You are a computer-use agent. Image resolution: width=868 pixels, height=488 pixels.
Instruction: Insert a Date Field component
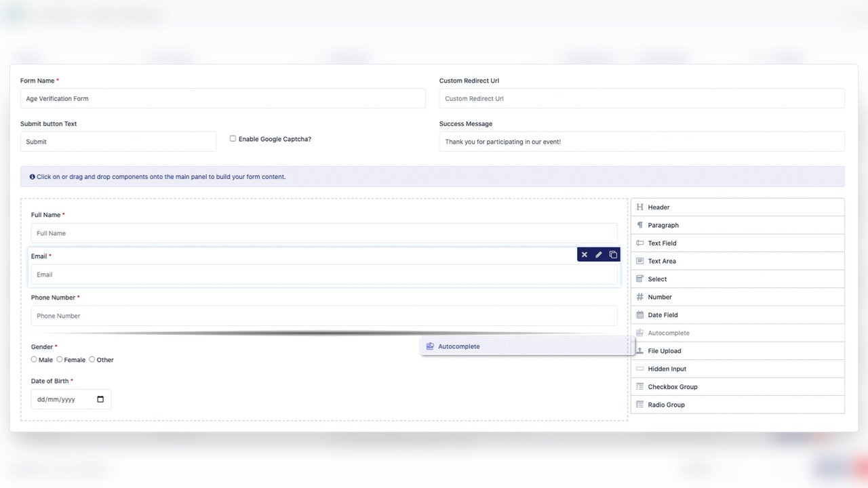click(x=737, y=314)
